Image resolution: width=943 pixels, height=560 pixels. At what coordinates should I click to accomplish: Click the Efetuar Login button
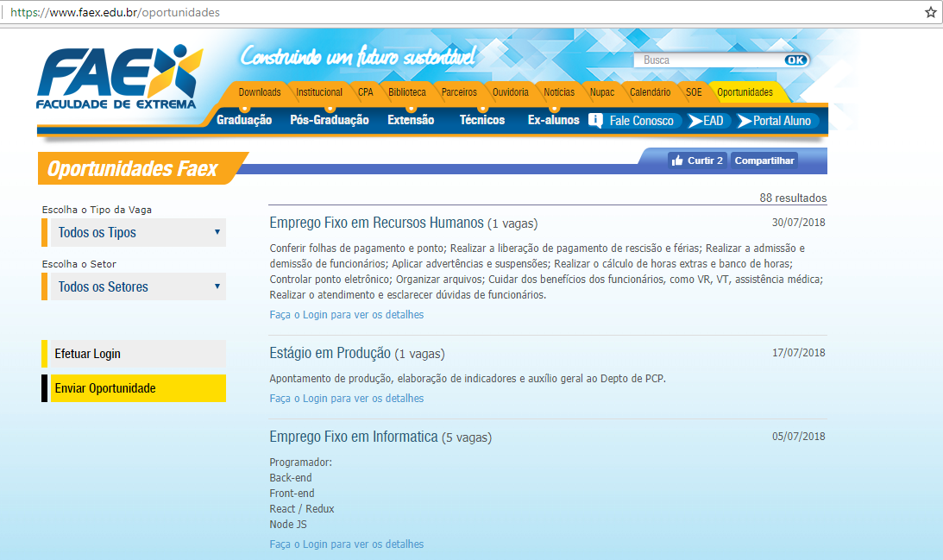[x=134, y=354]
